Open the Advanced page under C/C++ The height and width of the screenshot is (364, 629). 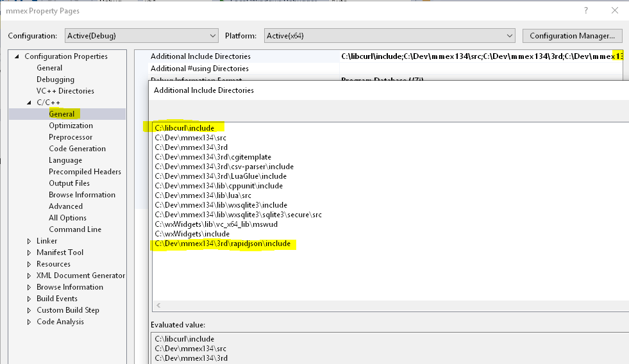pyautogui.click(x=66, y=206)
